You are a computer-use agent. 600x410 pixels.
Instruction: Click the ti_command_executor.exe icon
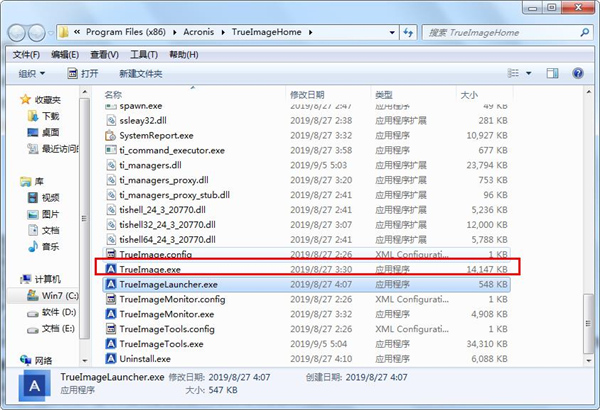coord(111,150)
